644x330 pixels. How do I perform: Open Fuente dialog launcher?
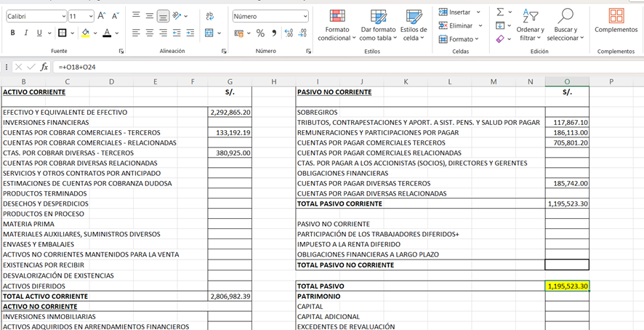[121, 52]
